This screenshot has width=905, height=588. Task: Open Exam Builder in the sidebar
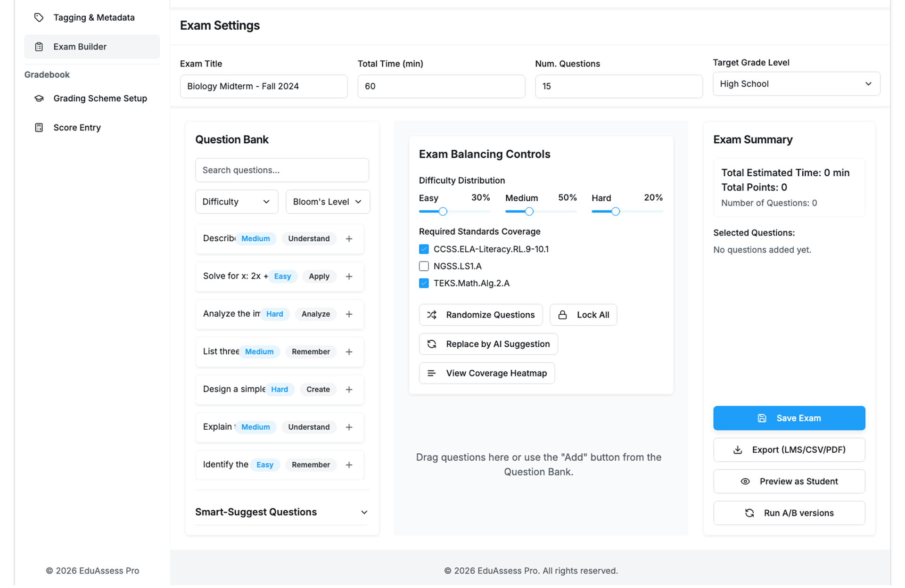(80, 47)
